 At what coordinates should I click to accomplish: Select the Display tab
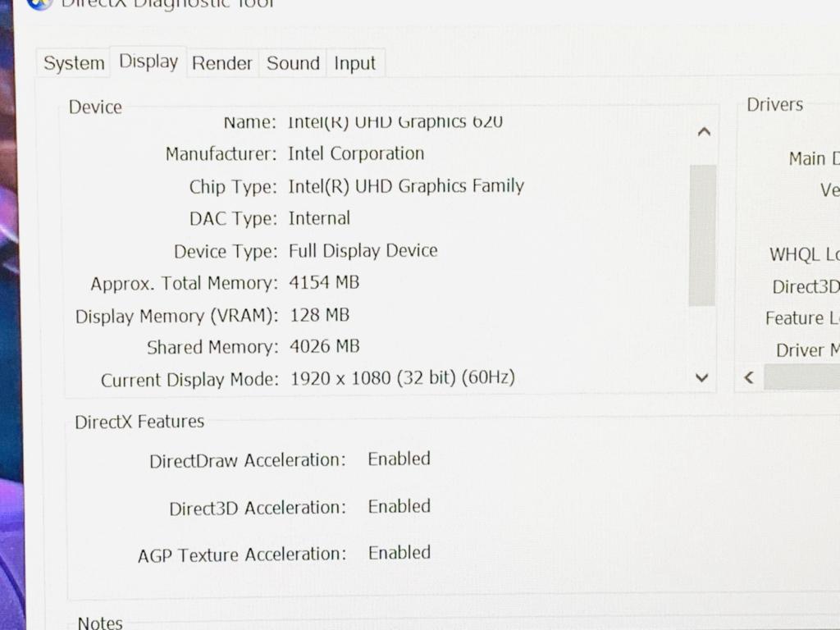click(x=148, y=62)
